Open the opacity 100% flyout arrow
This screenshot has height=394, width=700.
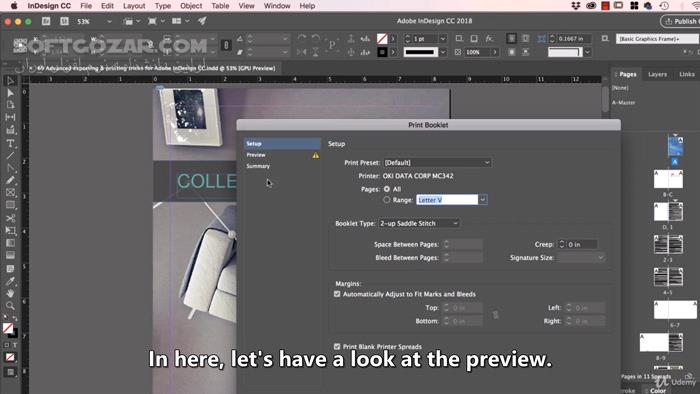pyautogui.click(x=495, y=52)
